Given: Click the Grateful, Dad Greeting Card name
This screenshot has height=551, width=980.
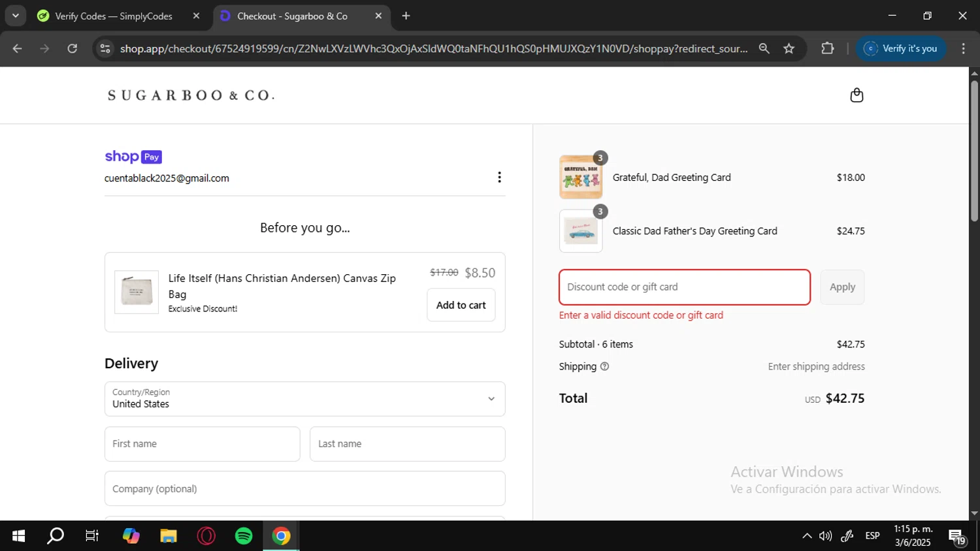Looking at the screenshot, I should pos(672,178).
